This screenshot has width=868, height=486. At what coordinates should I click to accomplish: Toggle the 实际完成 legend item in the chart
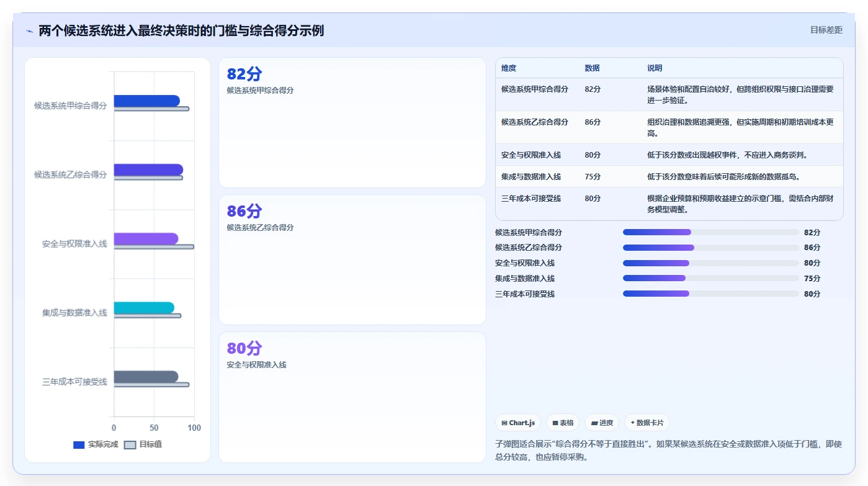96,444
